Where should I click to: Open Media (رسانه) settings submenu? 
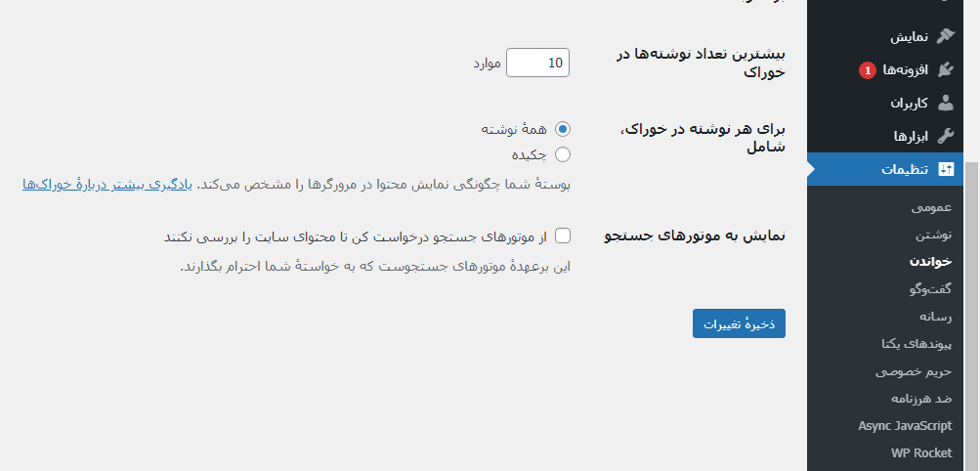935,317
